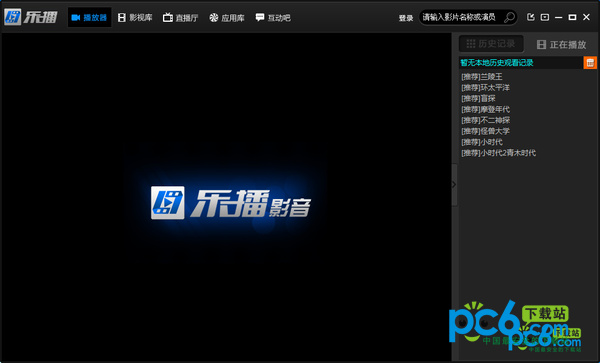Click the orange clear history trash icon
Image resolution: width=600 pixels, height=363 pixels.
pyautogui.click(x=590, y=63)
